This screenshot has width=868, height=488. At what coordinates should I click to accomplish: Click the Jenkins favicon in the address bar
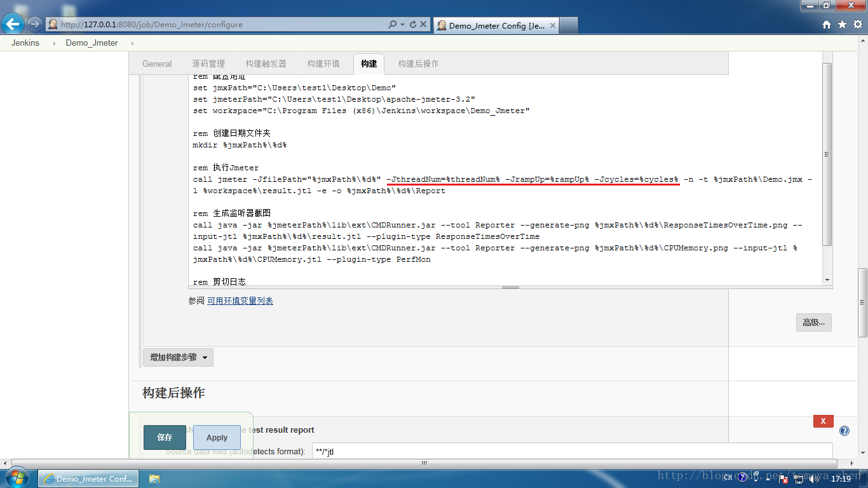point(53,24)
